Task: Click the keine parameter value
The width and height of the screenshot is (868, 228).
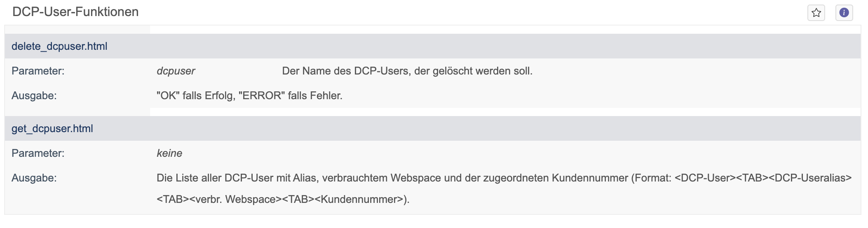Action: point(169,153)
